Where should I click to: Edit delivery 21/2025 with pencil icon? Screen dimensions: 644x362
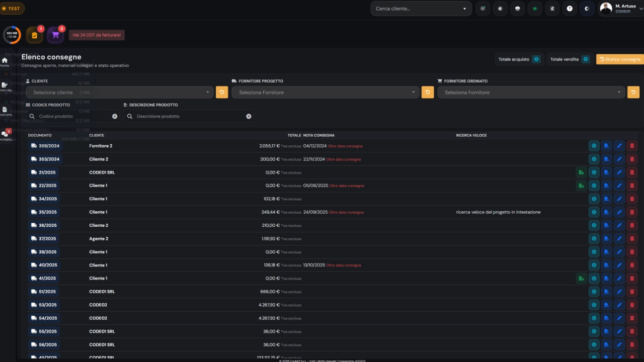coord(619,172)
